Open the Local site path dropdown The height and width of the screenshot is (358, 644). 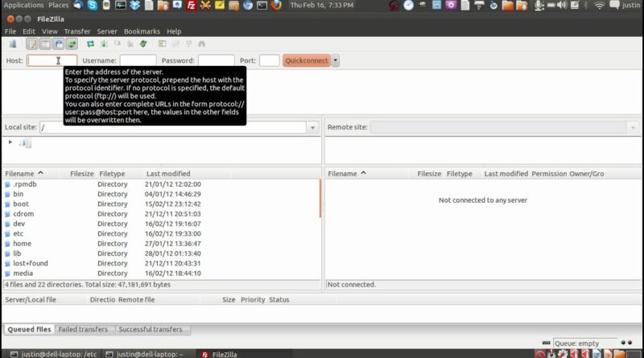coord(312,127)
